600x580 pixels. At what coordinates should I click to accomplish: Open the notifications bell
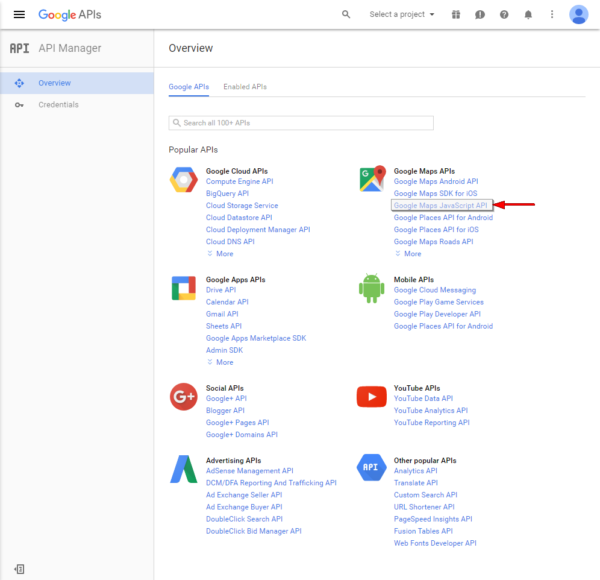(528, 15)
